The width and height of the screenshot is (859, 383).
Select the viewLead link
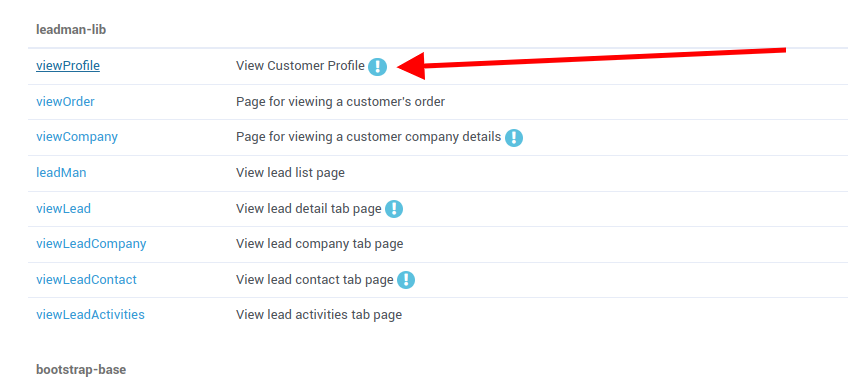(x=64, y=208)
